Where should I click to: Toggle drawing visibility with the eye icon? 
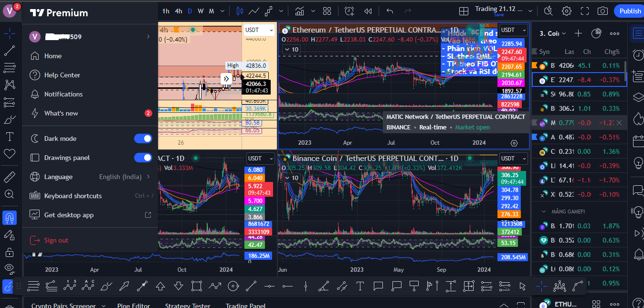point(10,269)
